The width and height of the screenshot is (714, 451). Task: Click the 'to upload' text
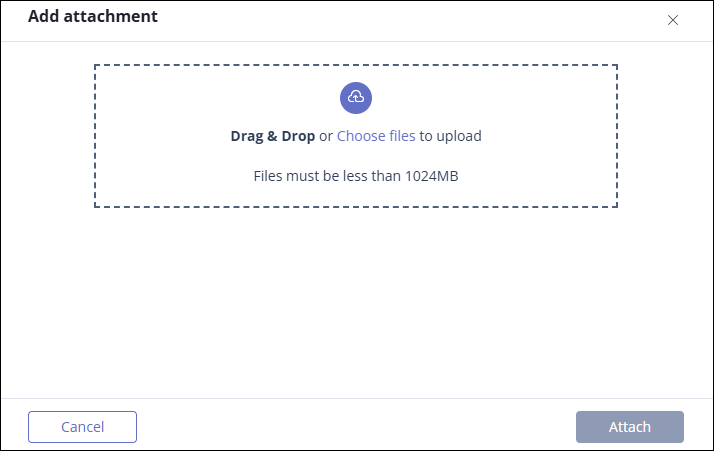point(450,136)
